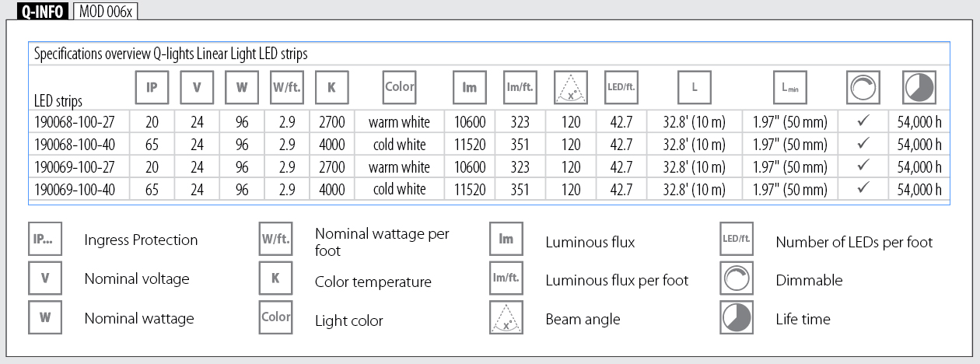Click the 'LED strips' row header label
Screen dimensions: 980x364
[58, 101]
